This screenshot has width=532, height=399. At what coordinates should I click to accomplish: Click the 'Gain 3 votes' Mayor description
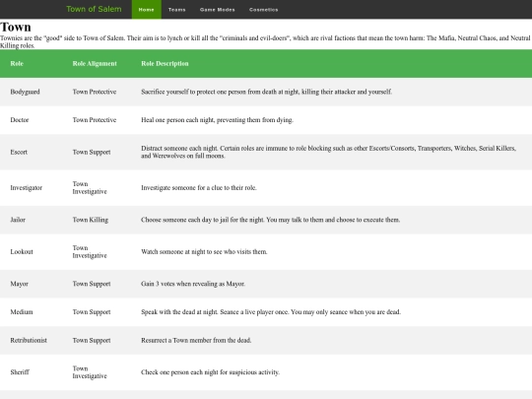[193, 284]
